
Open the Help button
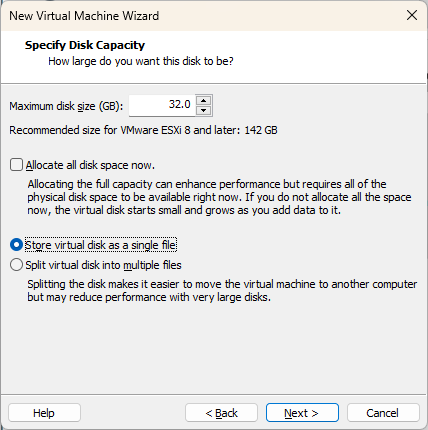(44, 413)
